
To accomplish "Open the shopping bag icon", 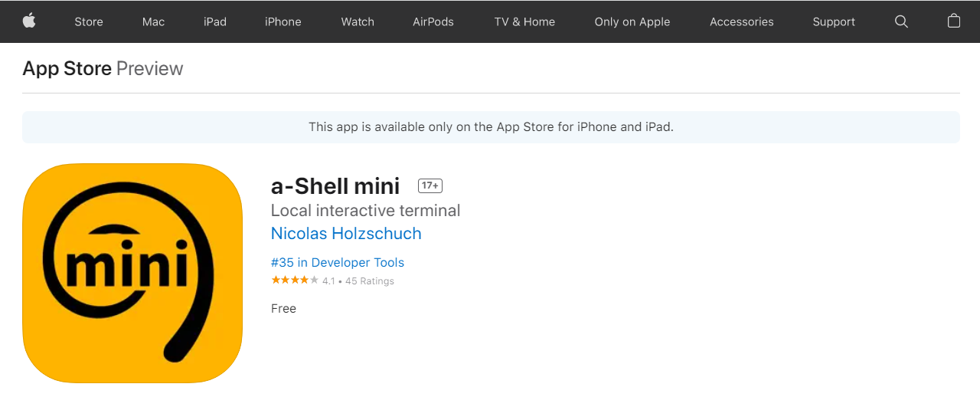I will point(954,21).
